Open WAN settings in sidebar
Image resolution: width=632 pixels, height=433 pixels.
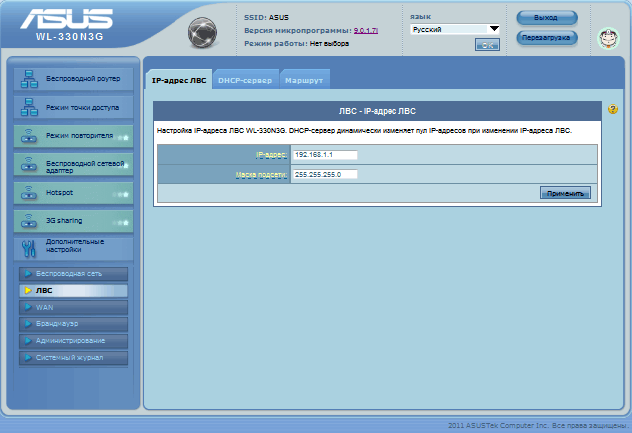click(70, 307)
